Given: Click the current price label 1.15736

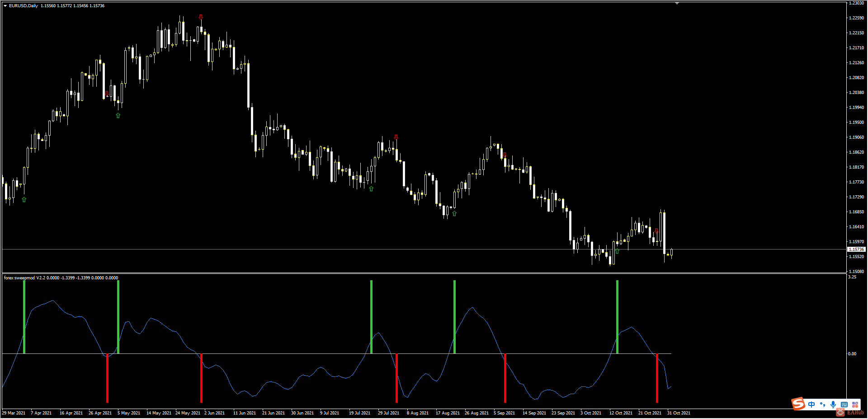Looking at the screenshot, I should (x=856, y=250).
